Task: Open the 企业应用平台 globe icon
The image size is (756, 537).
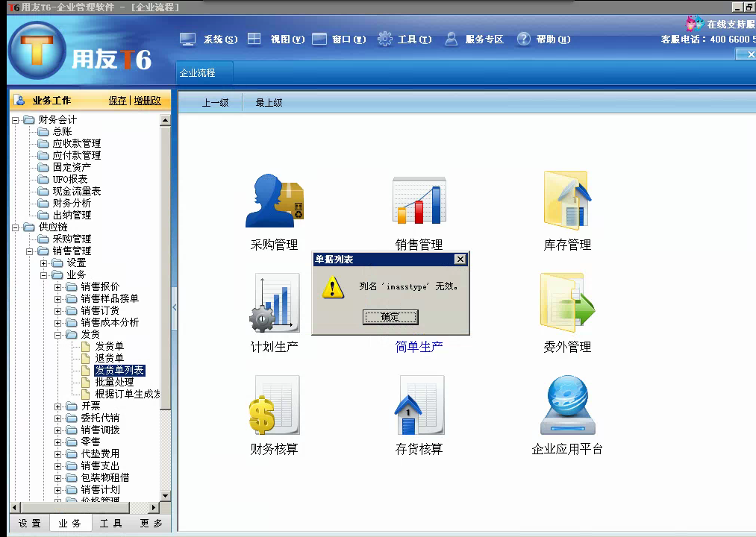Action: (567, 405)
